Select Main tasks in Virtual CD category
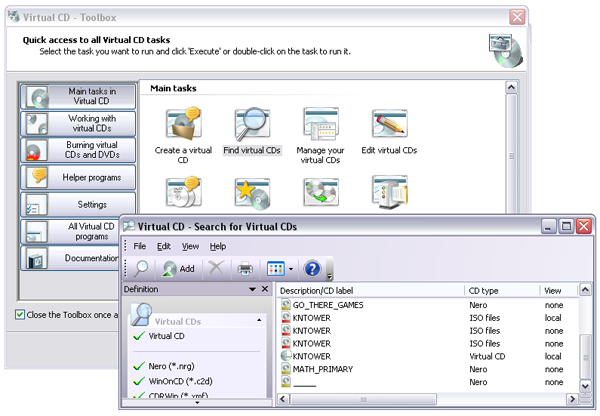 point(78,96)
